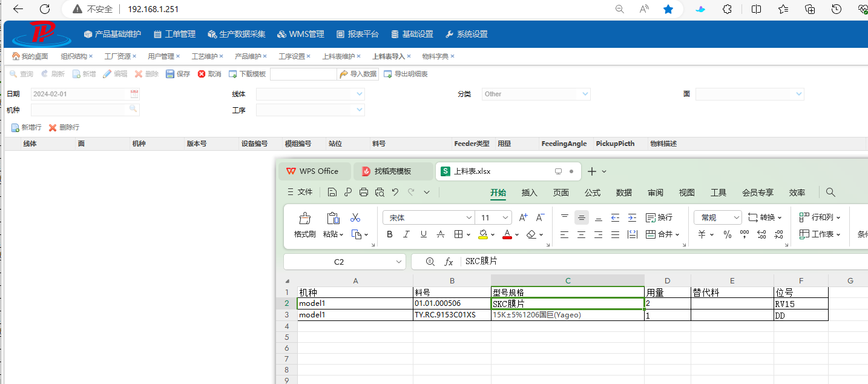Open the WMS管理 menu
This screenshot has width=868, height=384.
tap(301, 34)
